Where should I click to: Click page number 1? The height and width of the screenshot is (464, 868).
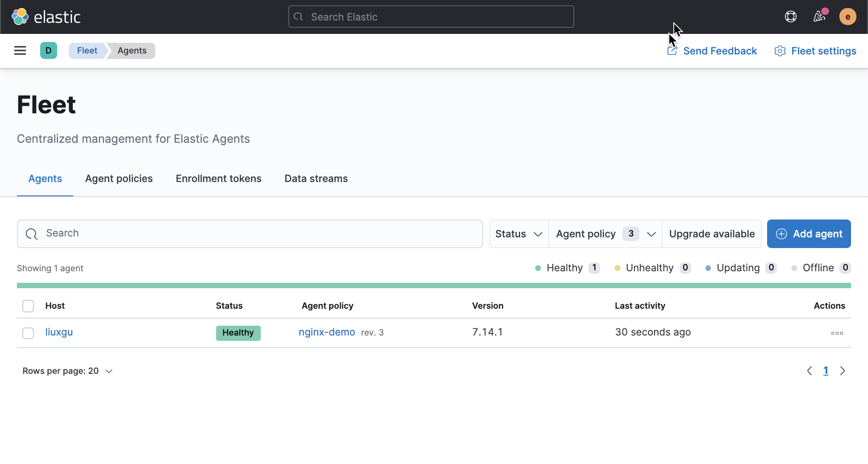click(826, 371)
